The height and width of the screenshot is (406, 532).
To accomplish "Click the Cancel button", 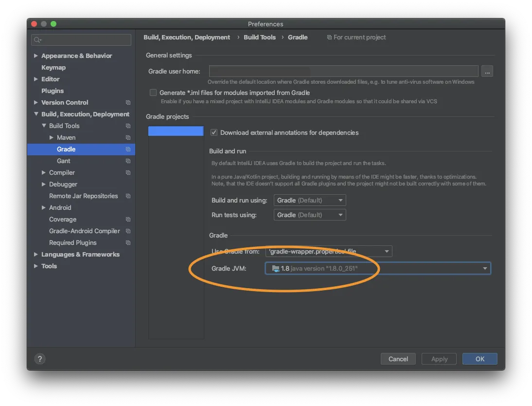I will click(x=398, y=359).
